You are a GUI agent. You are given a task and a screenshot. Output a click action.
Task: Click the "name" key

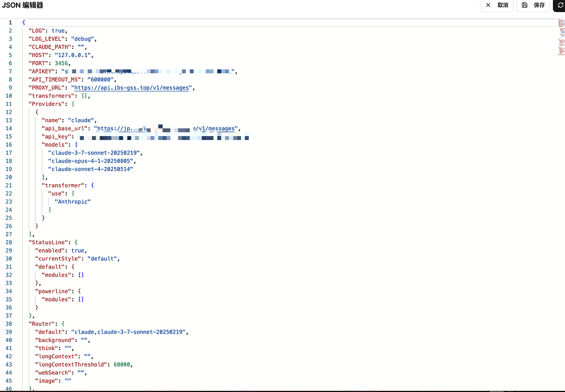coord(51,120)
